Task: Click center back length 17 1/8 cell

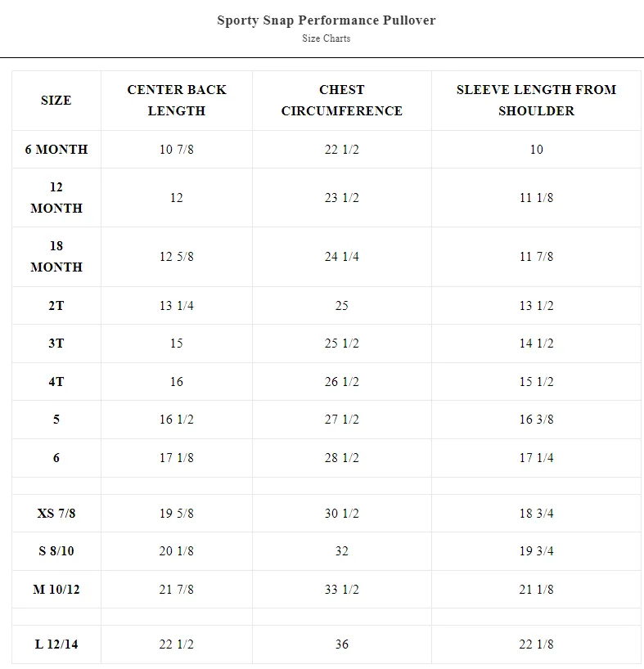Action: coord(177,457)
